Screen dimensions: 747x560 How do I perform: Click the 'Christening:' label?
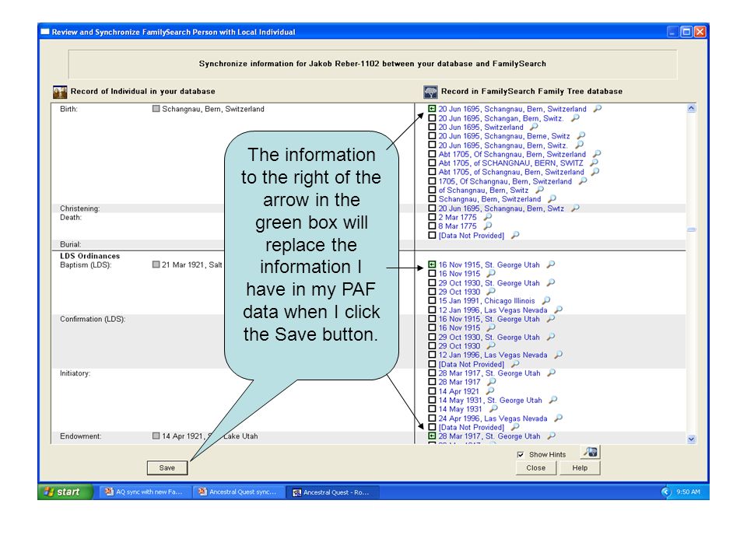80,208
